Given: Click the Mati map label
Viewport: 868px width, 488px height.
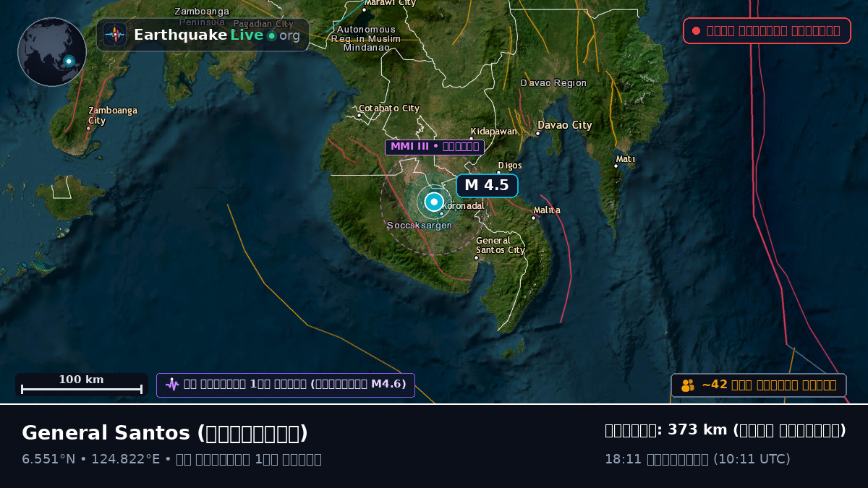Looking at the screenshot, I should click(626, 159).
